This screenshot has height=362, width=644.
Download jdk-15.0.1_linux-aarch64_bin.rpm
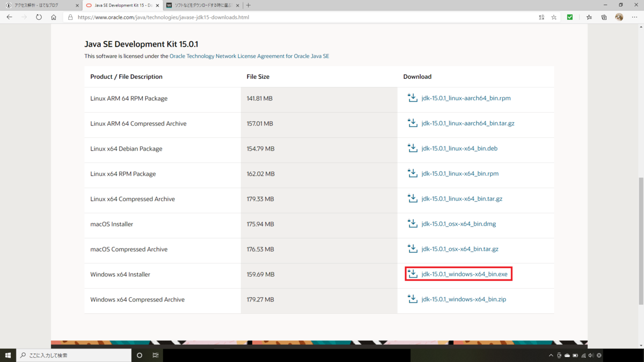pos(466,98)
